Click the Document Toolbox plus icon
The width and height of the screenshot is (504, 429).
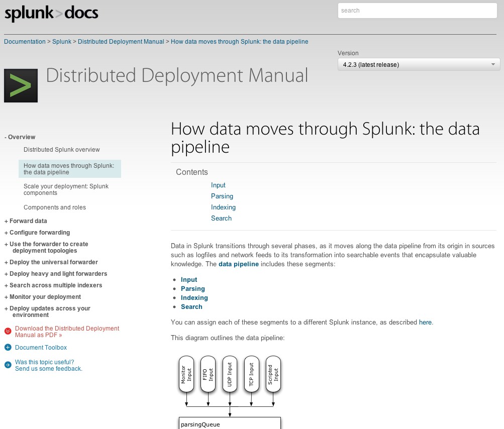[8, 348]
